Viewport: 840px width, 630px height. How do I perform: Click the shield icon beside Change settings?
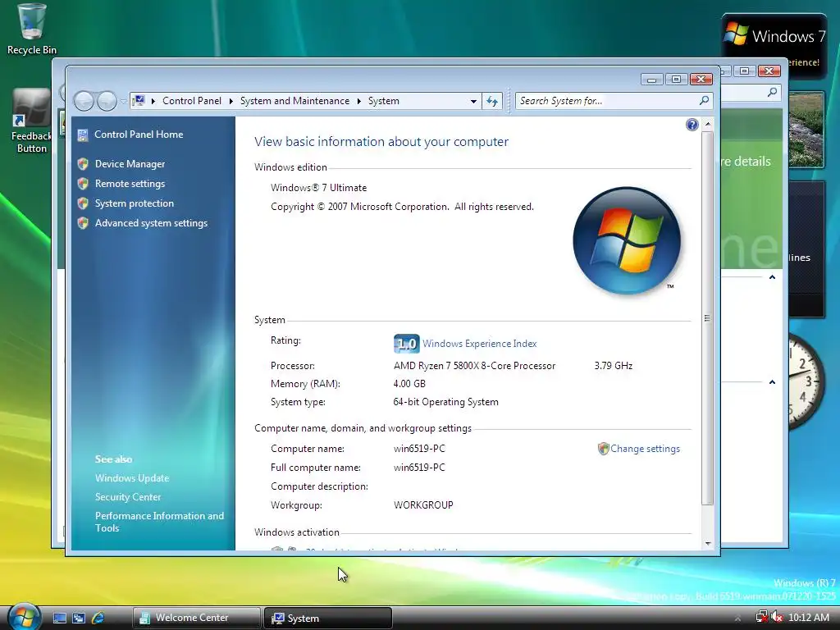click(x=603, y=449)
